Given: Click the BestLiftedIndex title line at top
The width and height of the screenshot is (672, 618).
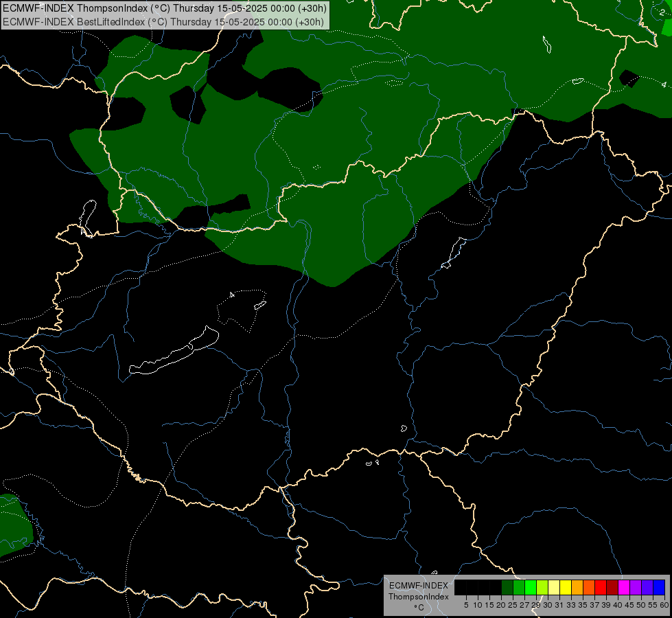Looking at the screenshot, I should [163, 22].
